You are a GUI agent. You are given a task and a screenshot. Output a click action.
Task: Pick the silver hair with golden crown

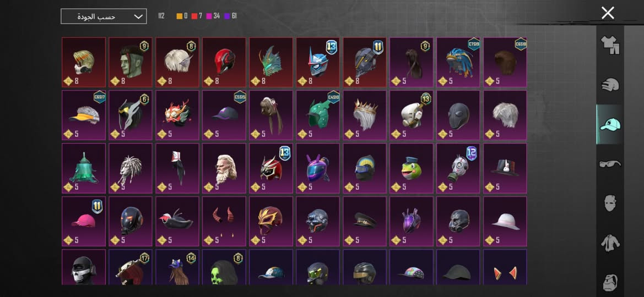point(365,116)
